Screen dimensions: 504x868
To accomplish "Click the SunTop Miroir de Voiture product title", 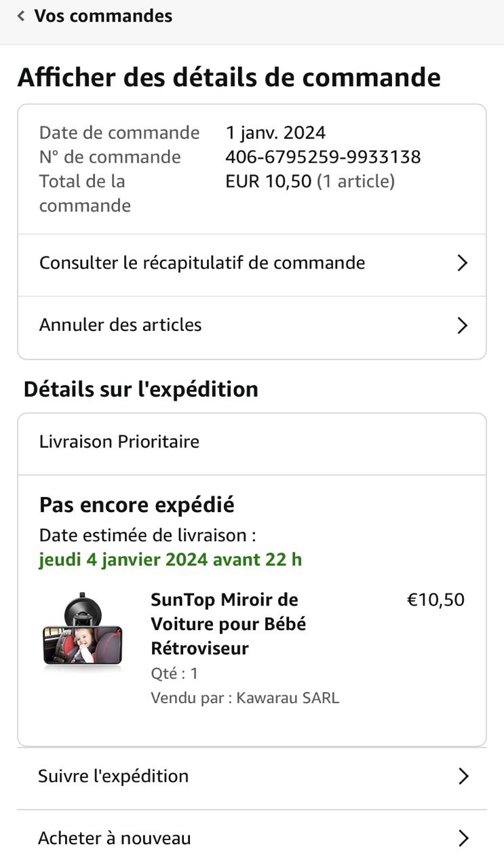I will tap(227, 624).
